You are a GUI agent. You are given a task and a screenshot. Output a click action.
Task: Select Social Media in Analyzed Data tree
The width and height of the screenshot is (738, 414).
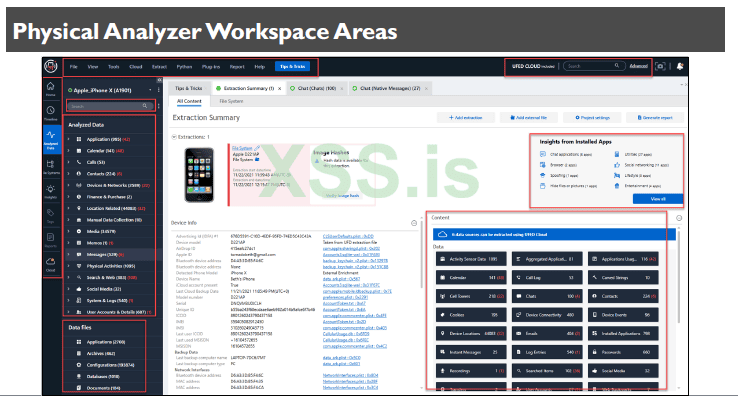pos(104,289)
